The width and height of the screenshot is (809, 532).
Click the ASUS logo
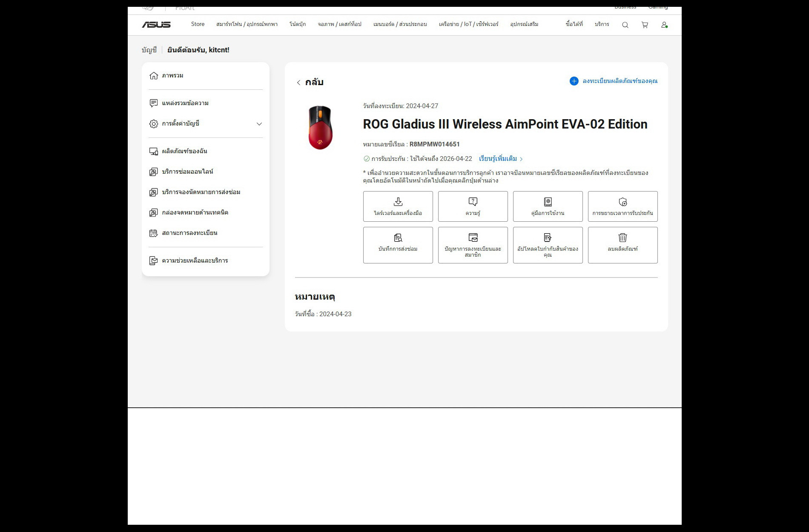[x=156, y=25]
